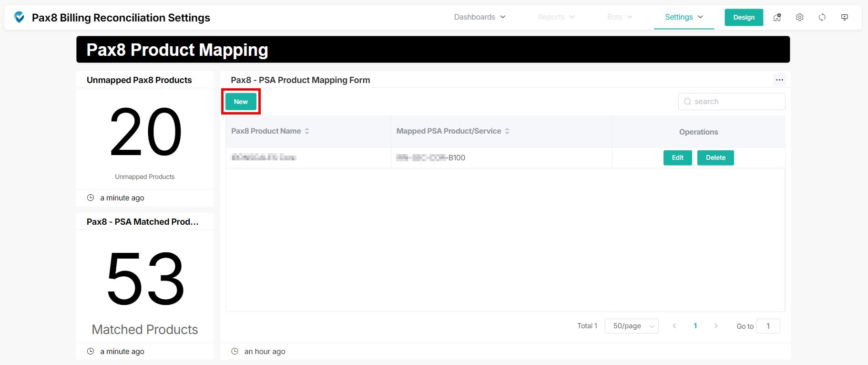Click the set-as-home page icon
The height and width of the screenshot is (365, 868).
point(777,17)
